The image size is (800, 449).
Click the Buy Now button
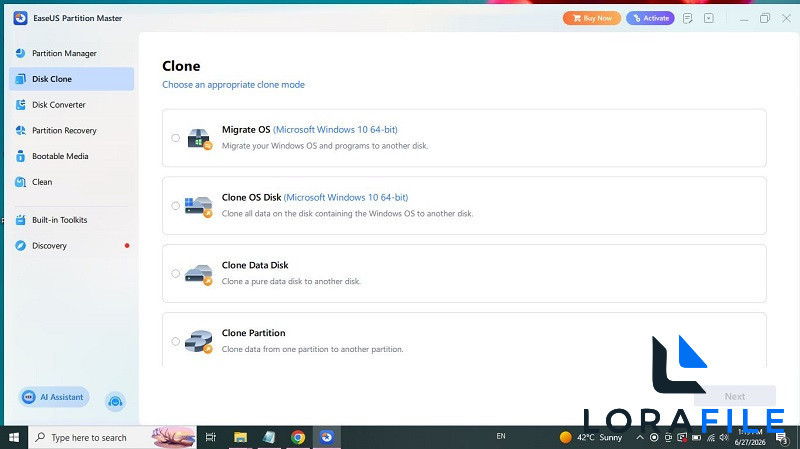pyautogui.click(x=592, y=18)
